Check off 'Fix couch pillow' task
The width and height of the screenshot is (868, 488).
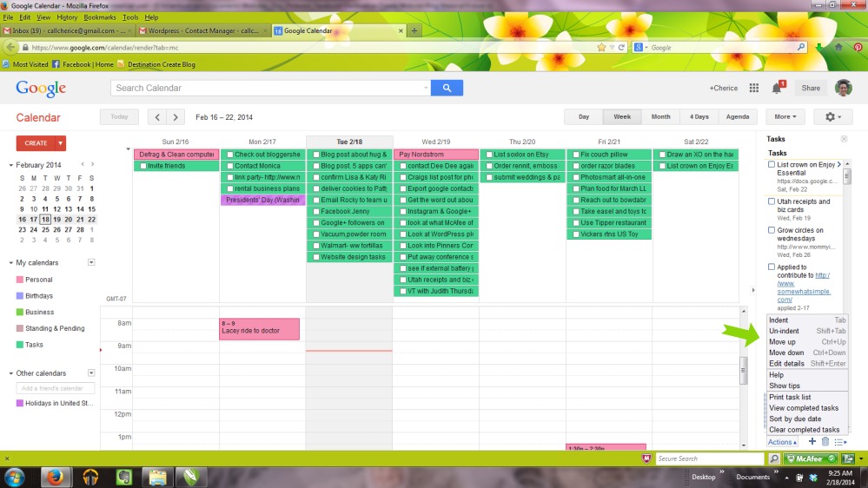click(576, 155)
